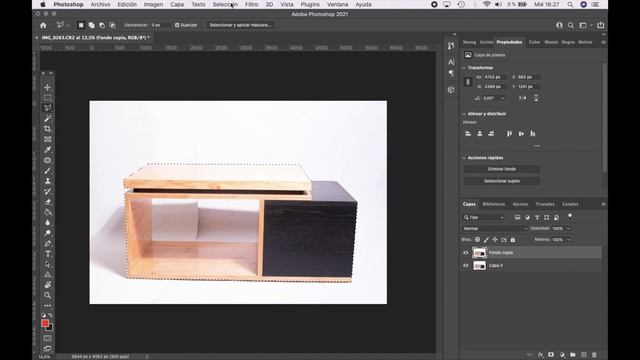Select the Brush tool

47,171
